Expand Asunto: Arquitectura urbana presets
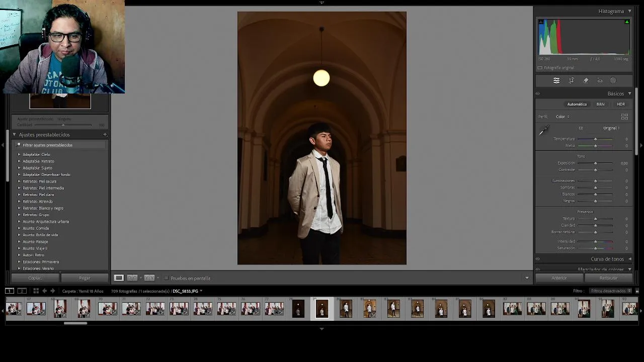Screen dimensions: 644x362 click(19, 221)
